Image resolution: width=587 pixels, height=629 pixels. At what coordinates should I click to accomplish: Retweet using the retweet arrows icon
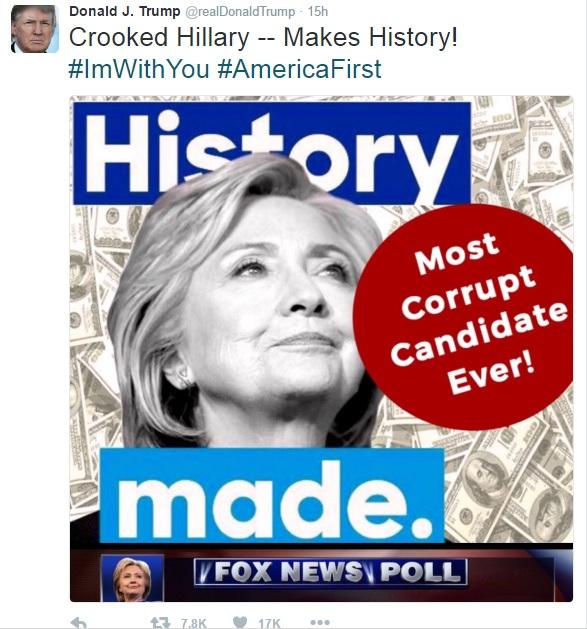pyautogui.click(x=161, y=623)
